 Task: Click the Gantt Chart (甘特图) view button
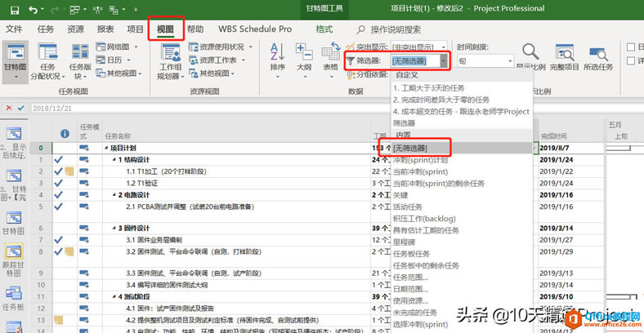click(15, 60)
